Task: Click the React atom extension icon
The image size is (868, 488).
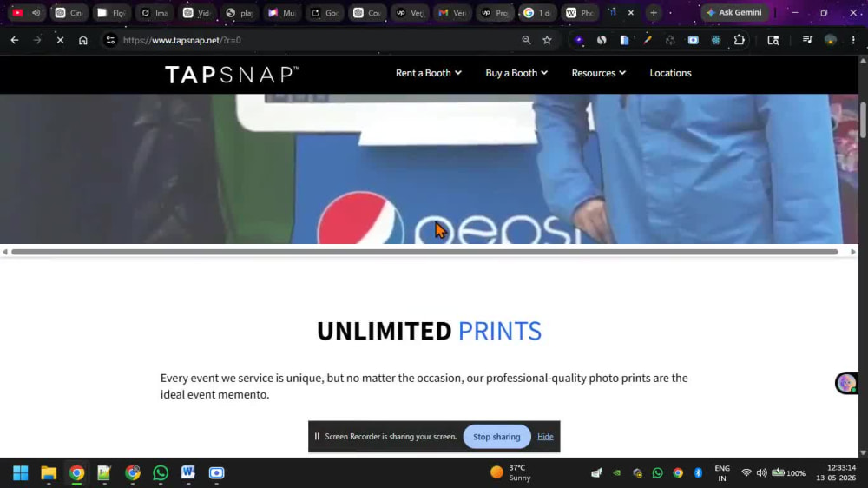Action: (x=716, y=40)
